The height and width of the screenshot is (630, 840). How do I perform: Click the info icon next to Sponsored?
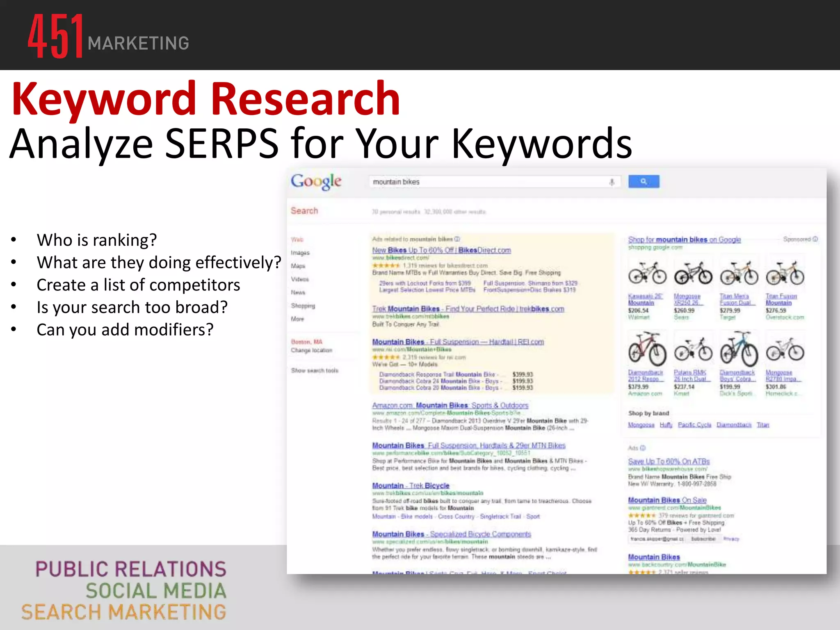pos(815,239)
